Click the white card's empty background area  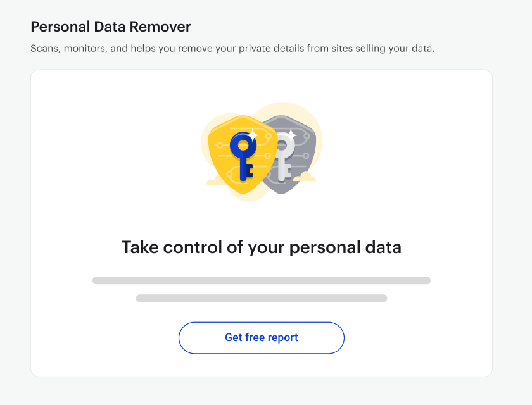point(407,170)
